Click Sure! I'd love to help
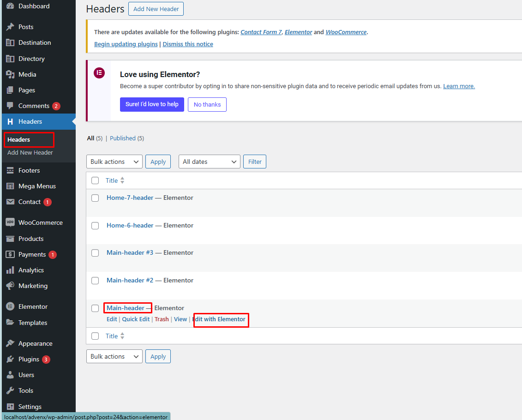Screen dimensions: 522x420 click(x=152, y=104)
